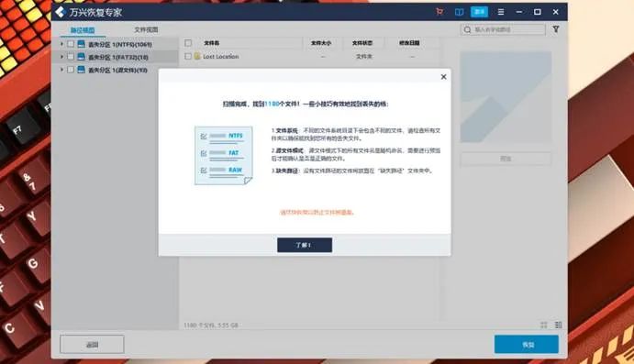Switch to the 路径视图 tab
This screenshot has height=364, width=634.
click(x=83, y=30)
